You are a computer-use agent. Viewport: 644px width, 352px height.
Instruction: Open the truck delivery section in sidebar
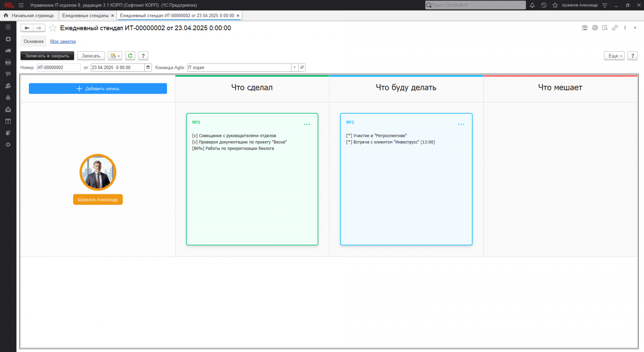pos(8,51)
